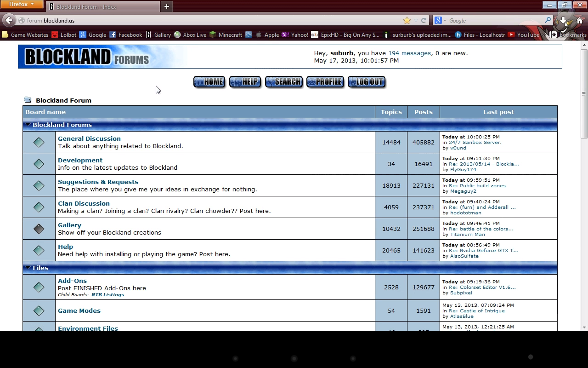Open the Help board link

[x=65, y=247]
